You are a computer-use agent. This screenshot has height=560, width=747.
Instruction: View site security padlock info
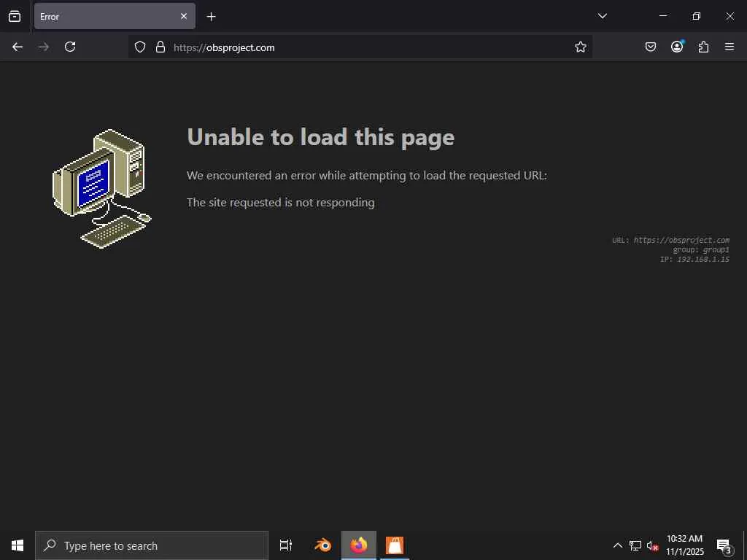pyautogui.click(x=160, y=47)
